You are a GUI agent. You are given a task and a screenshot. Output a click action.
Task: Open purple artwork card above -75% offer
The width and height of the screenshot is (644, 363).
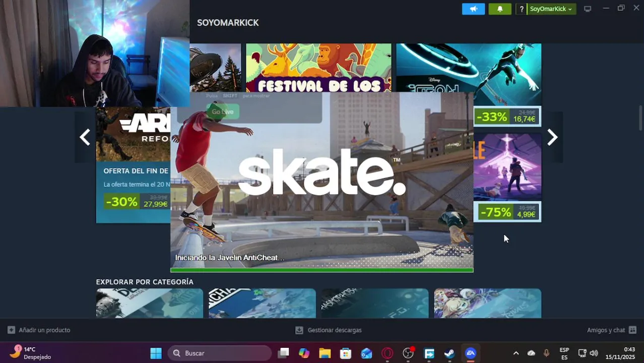coord(507,167)
